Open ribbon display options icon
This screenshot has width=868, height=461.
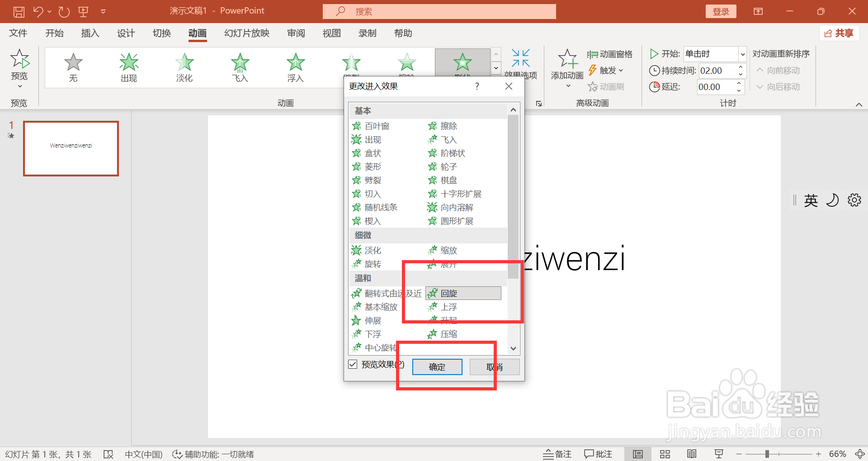click(x=758, y=11)
